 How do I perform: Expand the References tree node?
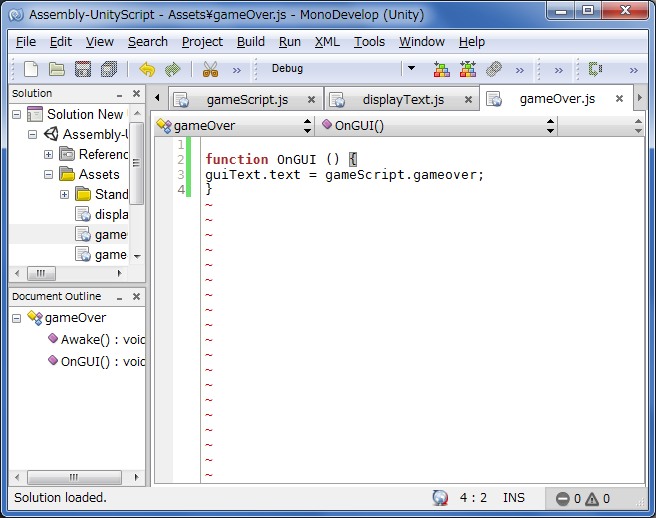pos(49,154)
